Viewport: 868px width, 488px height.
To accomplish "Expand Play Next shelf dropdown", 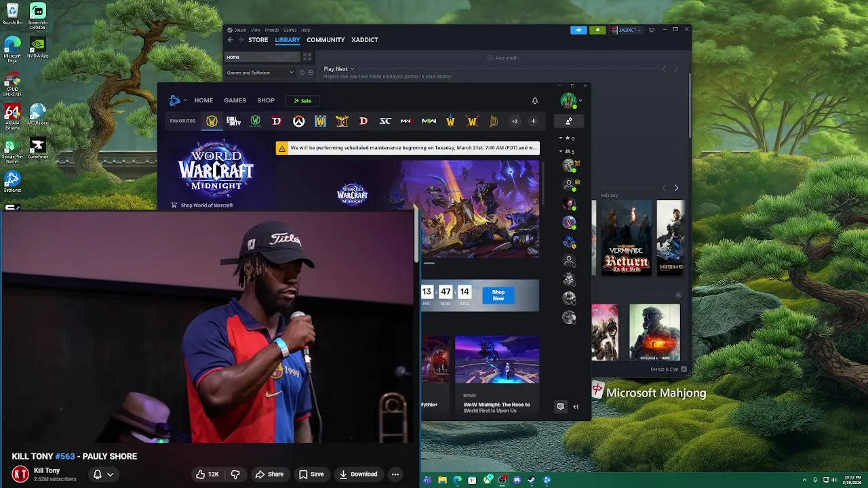I will tap(352, 69).
